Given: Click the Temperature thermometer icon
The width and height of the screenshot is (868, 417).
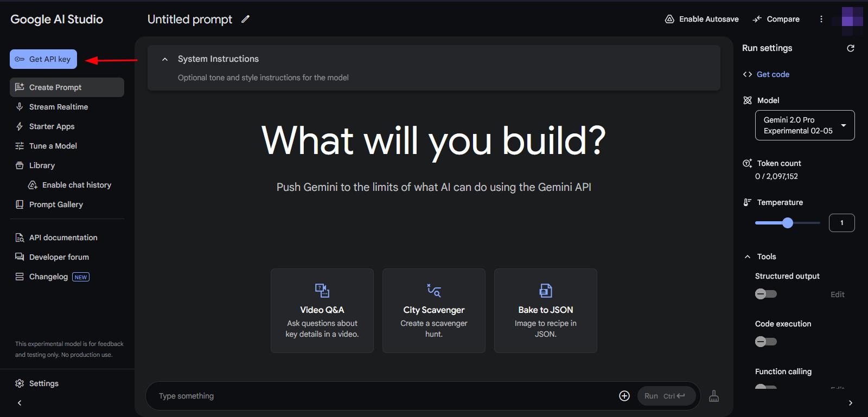Looking at the screenshot, I should click(x=748, y=202).
